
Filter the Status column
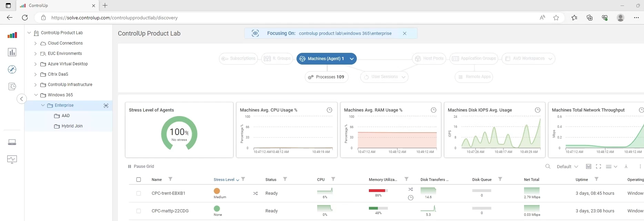tap(285, 179)
